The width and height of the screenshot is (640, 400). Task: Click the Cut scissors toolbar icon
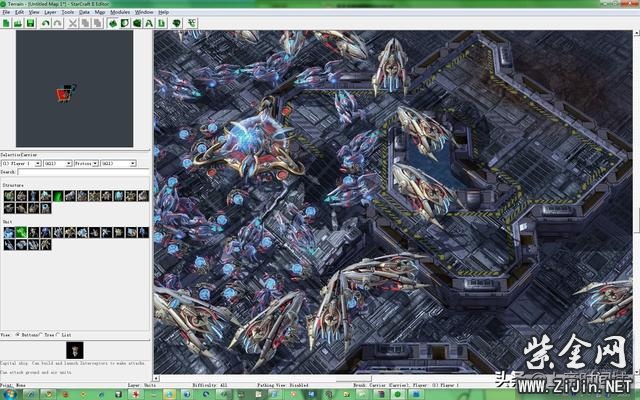click(73, 22)
